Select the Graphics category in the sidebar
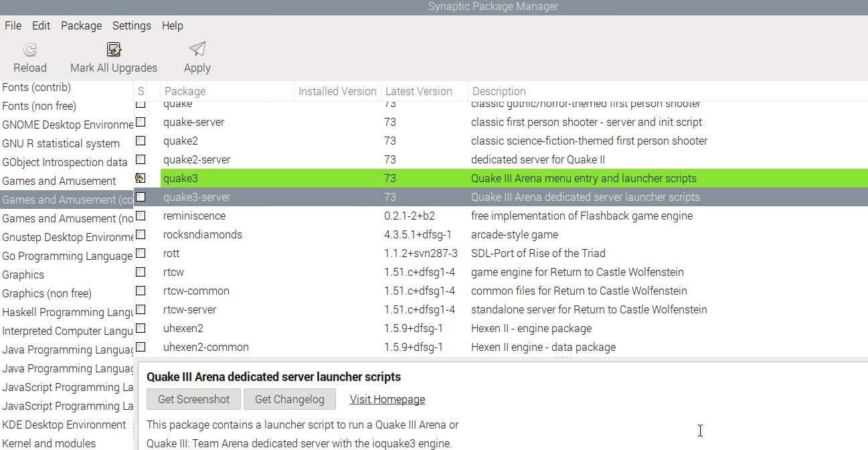This screenshot has width=868, height=450. pyautogui.click(x=23, y=275)
